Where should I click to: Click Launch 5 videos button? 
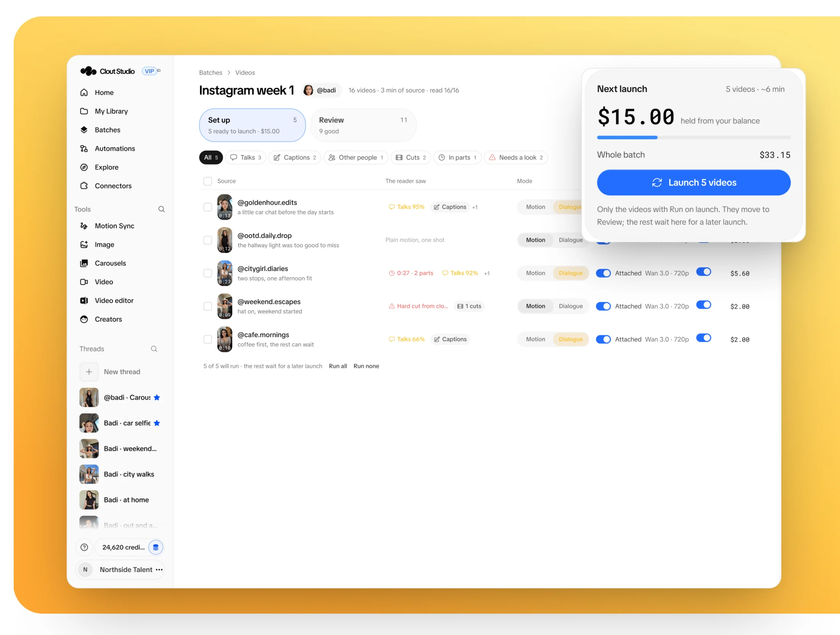tap(693, 182)
